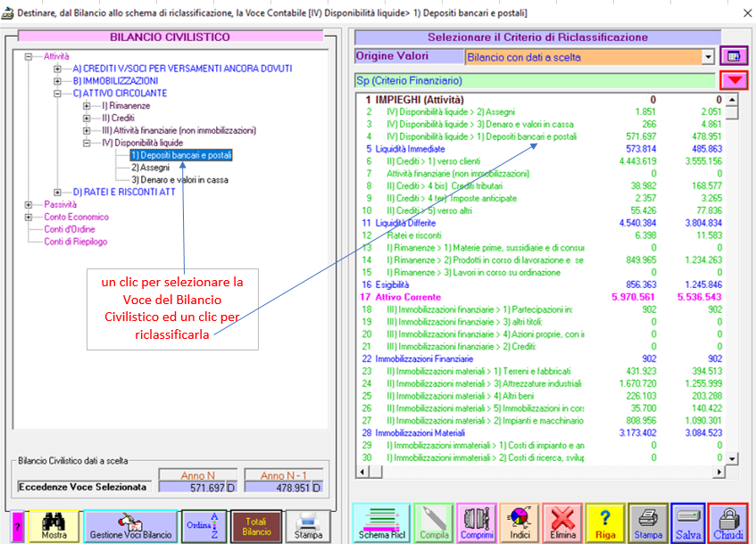
Task: Select the 2) Assegni tree item
Action: coord(151,168)
